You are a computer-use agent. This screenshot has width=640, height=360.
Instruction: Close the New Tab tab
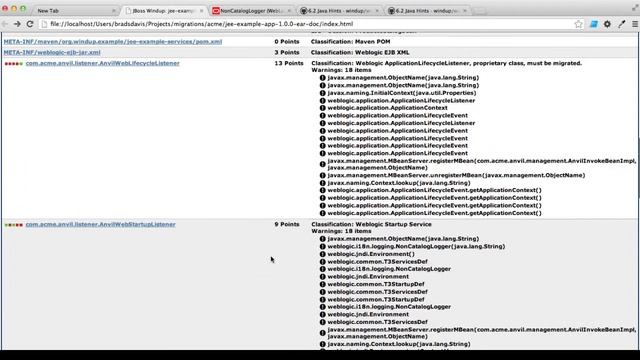113,11
